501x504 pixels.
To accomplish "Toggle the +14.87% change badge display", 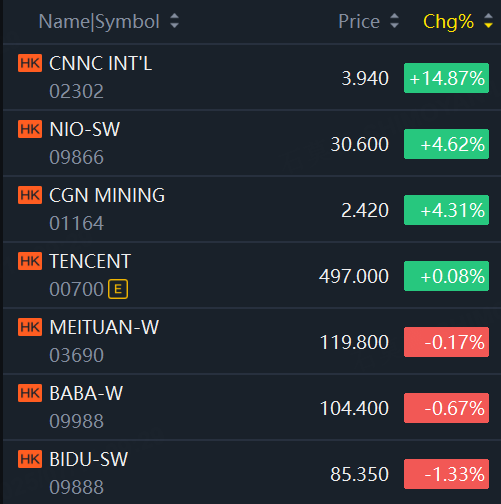I will point(447,78).
